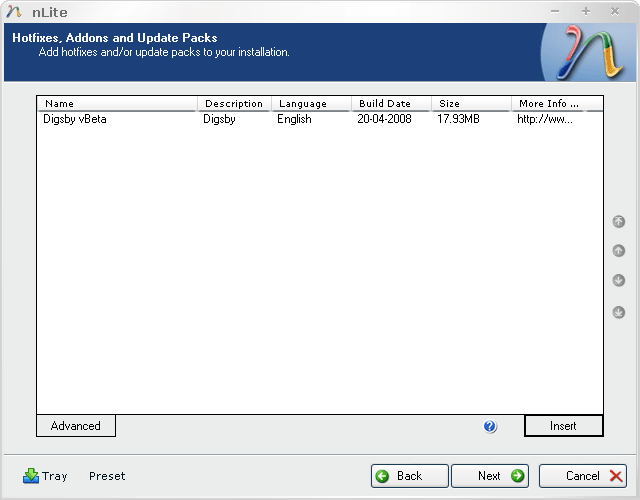Click the Insert button
The image size is (640, 500).
563,426
